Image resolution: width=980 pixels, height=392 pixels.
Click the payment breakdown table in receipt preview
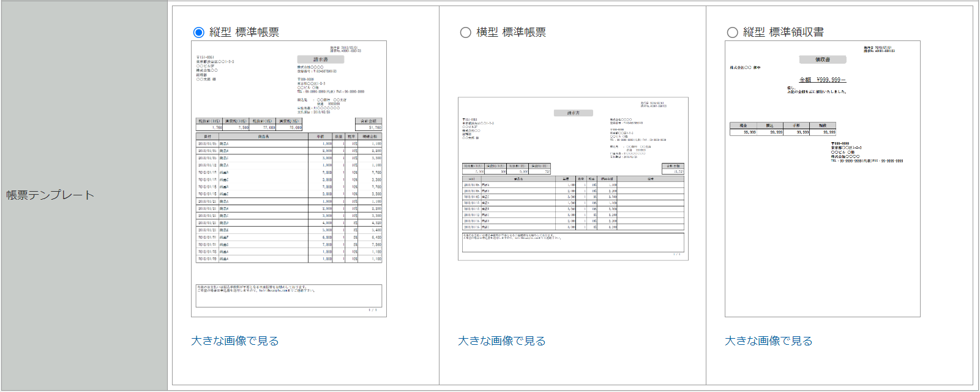coord(783,129)
